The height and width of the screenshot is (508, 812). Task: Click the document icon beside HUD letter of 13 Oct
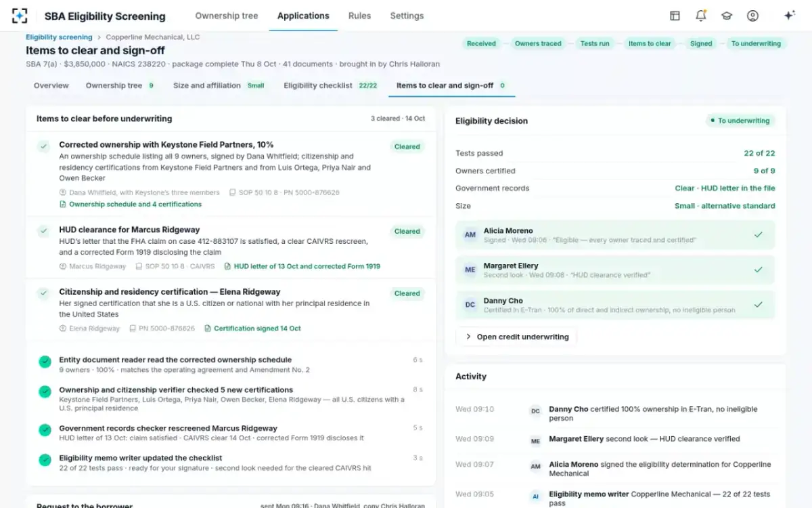227,266
